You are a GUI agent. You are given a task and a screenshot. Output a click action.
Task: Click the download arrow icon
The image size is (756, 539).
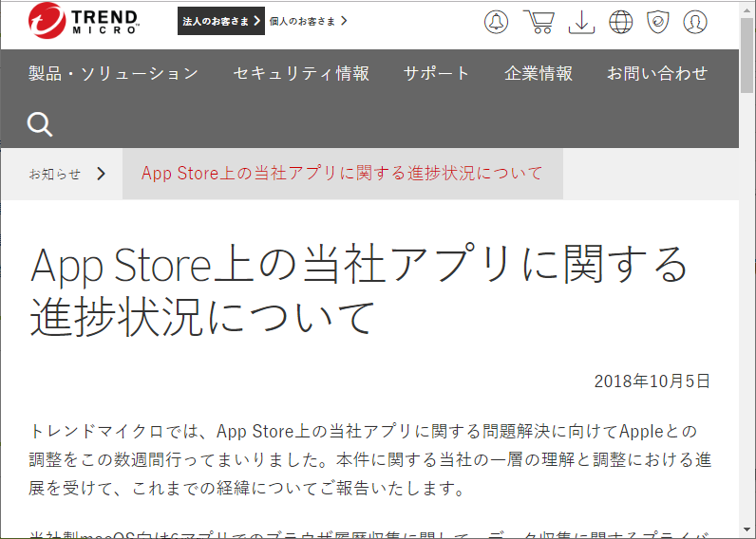pyautogui.click(x=581, y=22)
